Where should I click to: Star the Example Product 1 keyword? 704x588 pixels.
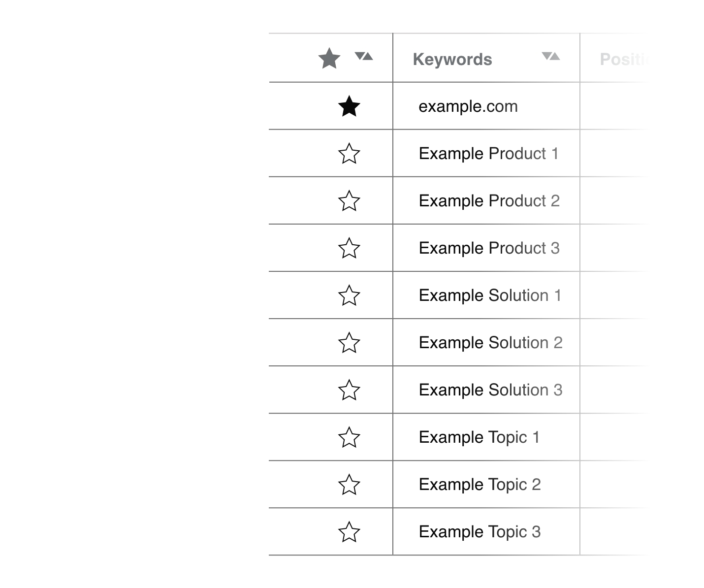pyautogui.click(x=349, y=153)
